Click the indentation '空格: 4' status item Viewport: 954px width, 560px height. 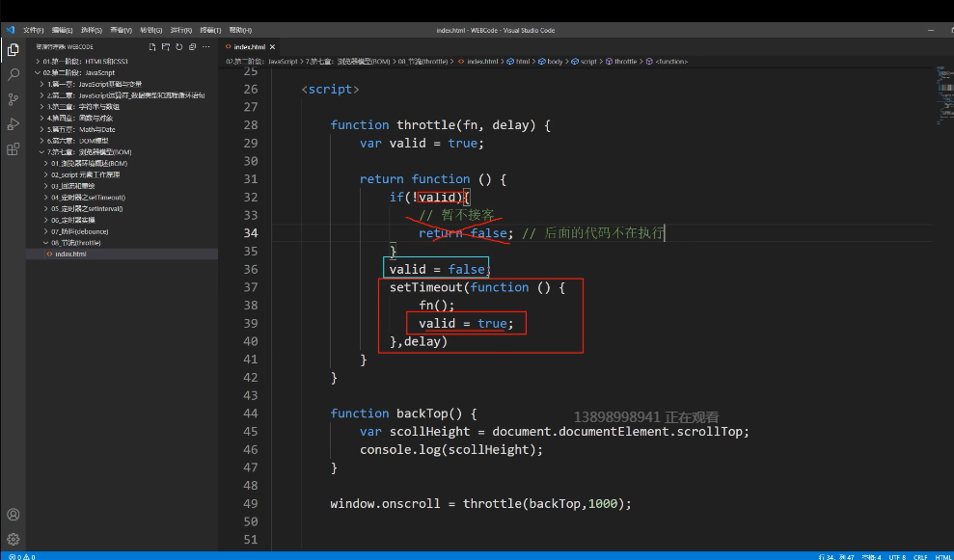(872, 556)
